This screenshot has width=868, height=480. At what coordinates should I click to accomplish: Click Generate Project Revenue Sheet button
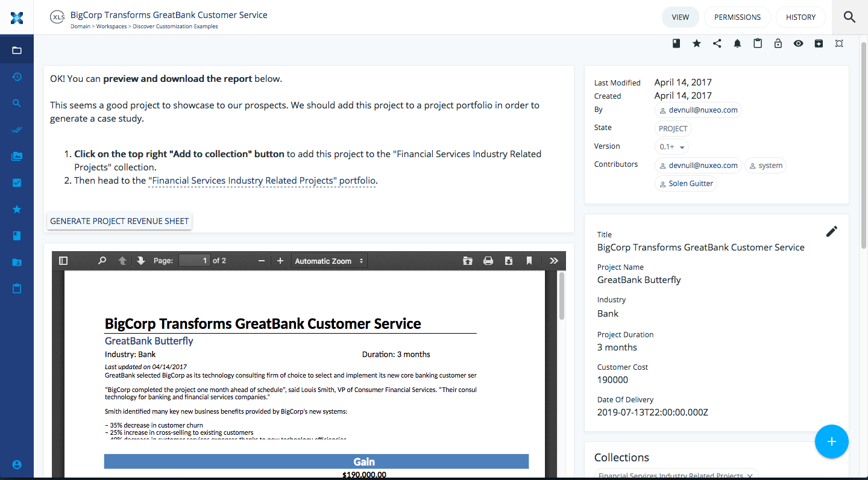point(119,221)
